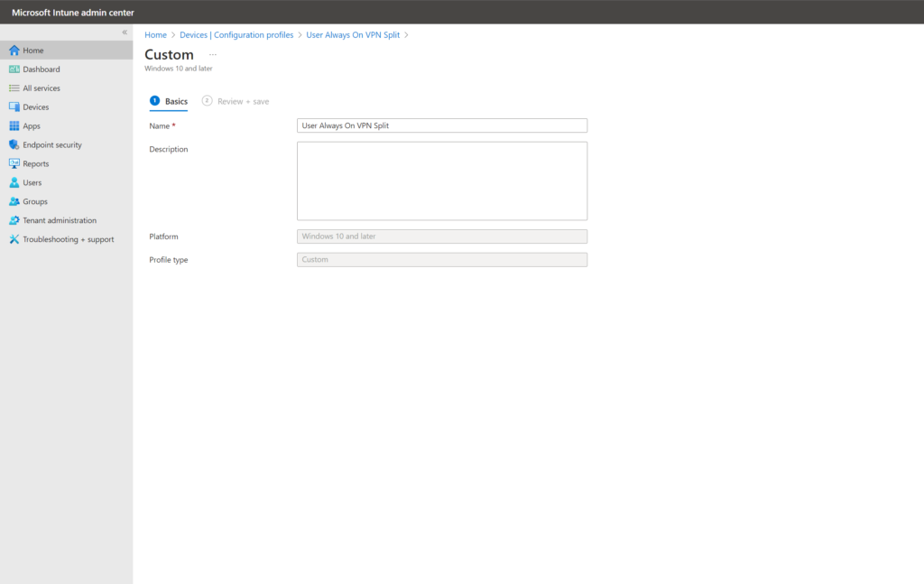Click the Name field label
The image size is (924, 584).
coord(160,126)
